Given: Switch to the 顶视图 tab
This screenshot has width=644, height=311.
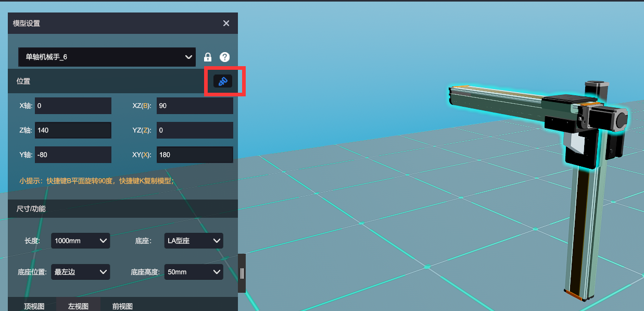Looking at the screenshot, I should point(34,306).
